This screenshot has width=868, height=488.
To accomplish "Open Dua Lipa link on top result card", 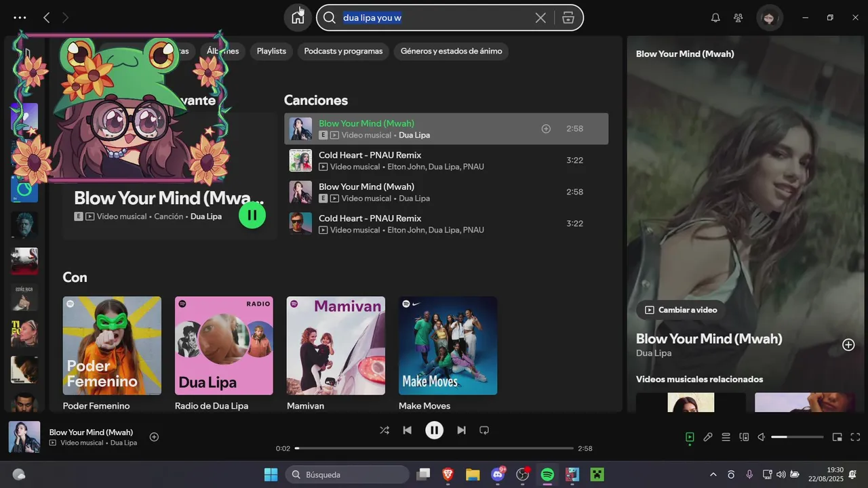I will (206, 216).
